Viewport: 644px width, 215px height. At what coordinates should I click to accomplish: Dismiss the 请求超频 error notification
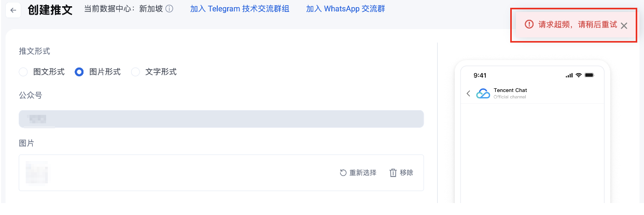[624, 25]
